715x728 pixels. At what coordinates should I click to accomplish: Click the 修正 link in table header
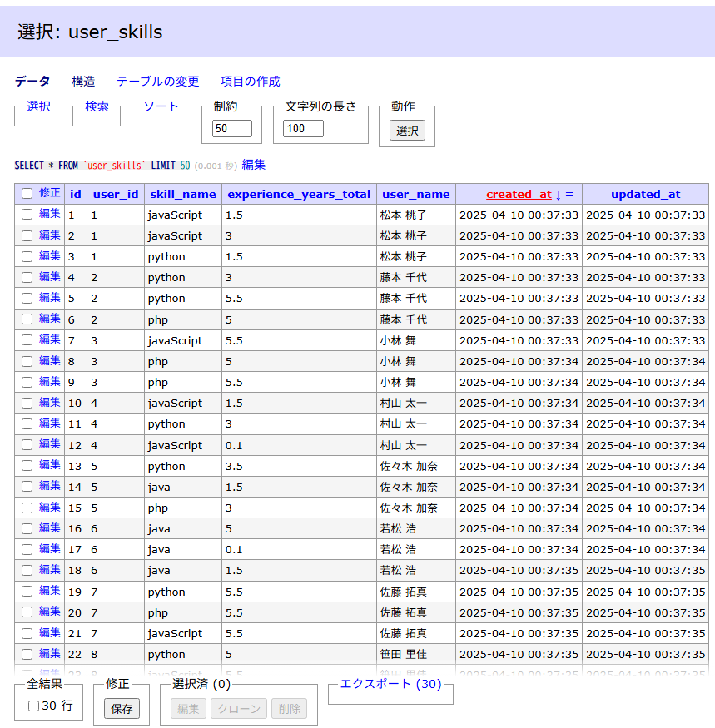coord(50,193)
